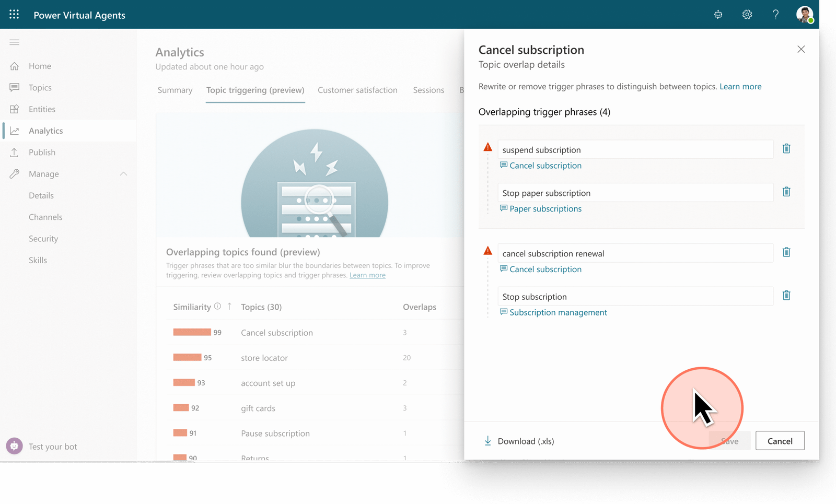Image resolution: width=836 pixels, height=504 pixels.
Task: Click warning icon beside suspend subscription
Action: pos(487,147)
